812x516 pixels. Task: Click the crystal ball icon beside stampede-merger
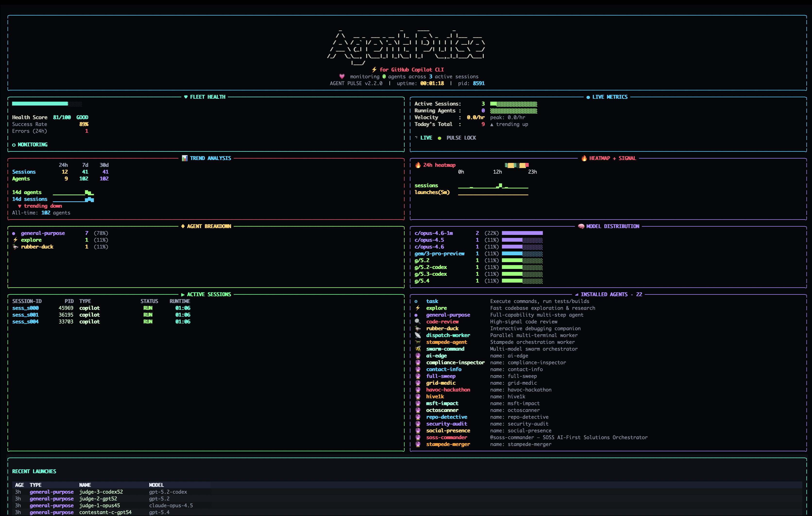click(417, 444)
